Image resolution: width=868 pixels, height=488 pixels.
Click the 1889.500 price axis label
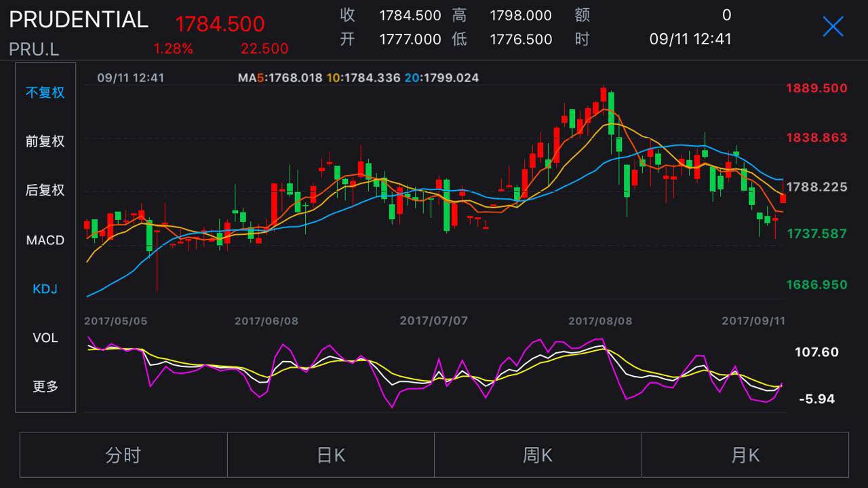[816, 88]
